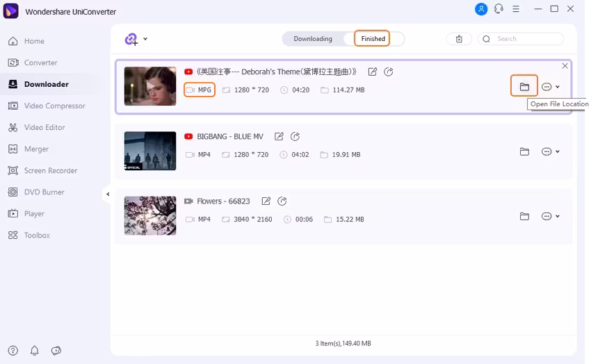Rename the Deborah's Theme item with edit icon
591x364 pixels.
[x=373, y=72]
